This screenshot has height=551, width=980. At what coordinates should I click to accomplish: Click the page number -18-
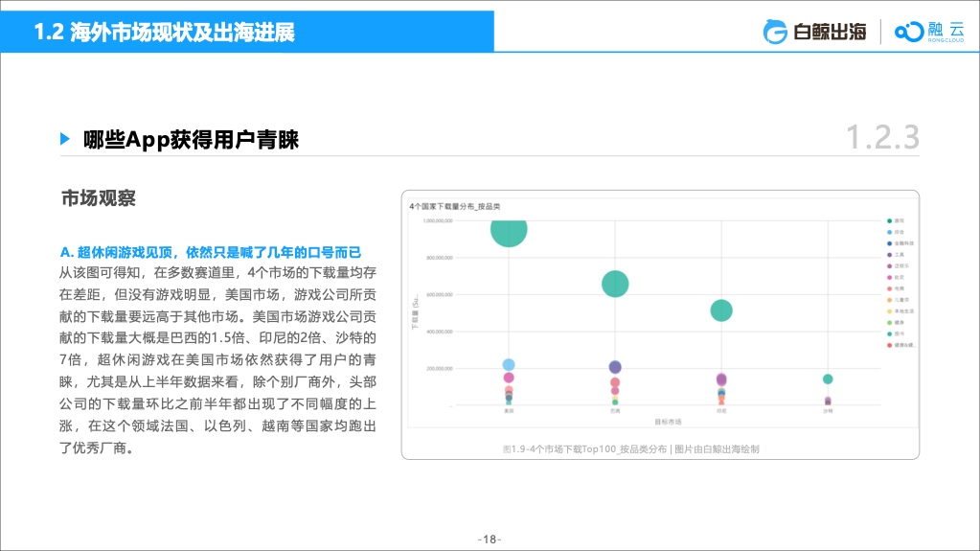490,540
